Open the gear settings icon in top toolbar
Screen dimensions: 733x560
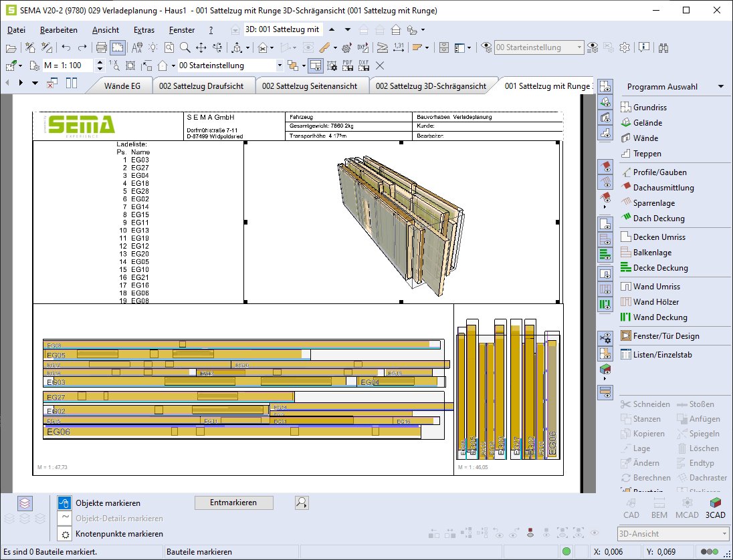tap(625, 47)
